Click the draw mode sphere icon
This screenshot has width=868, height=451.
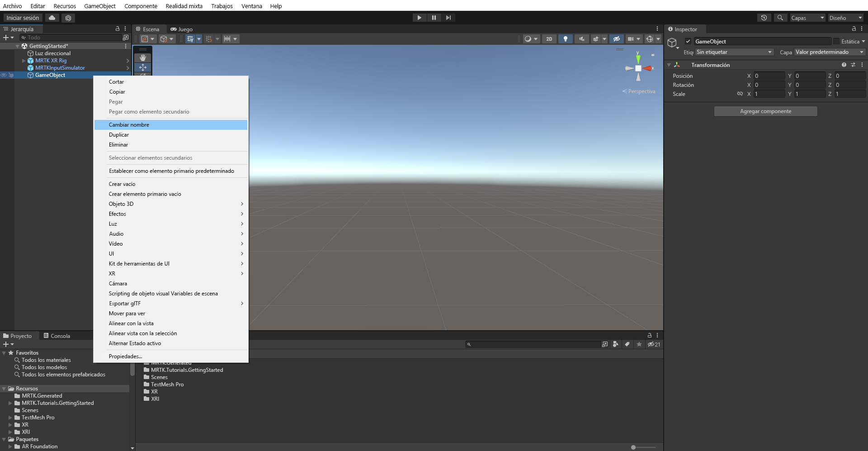pos(528,39)
